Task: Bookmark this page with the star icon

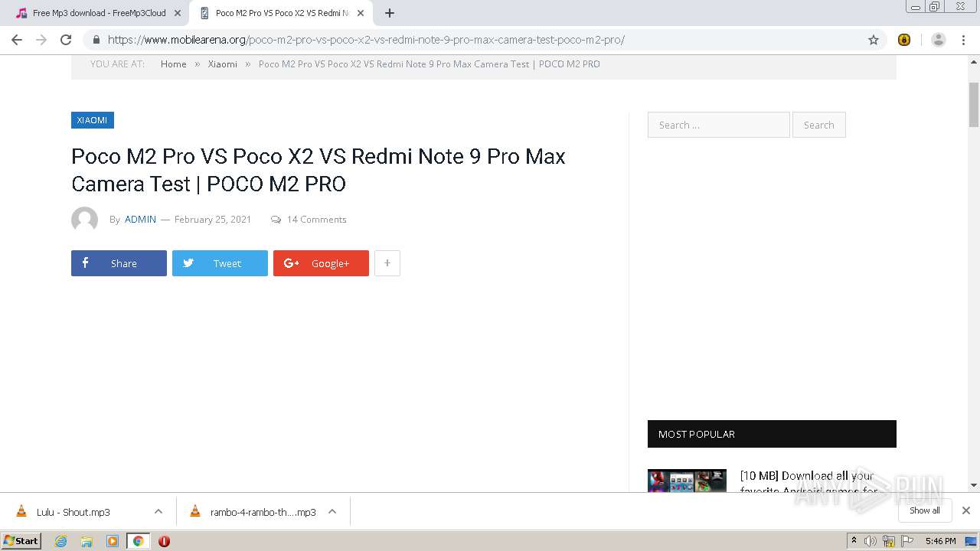Action: 874,40
